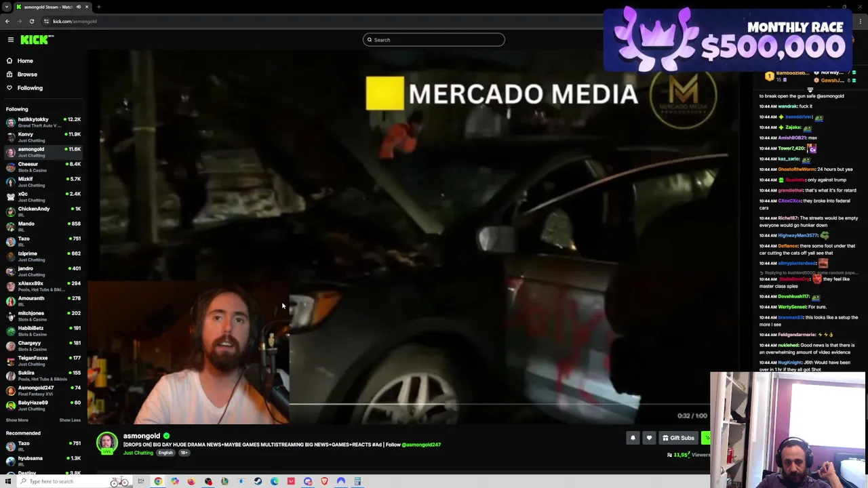Click the heart follow icon
868x488 pixels.
[x=649, y=438]
